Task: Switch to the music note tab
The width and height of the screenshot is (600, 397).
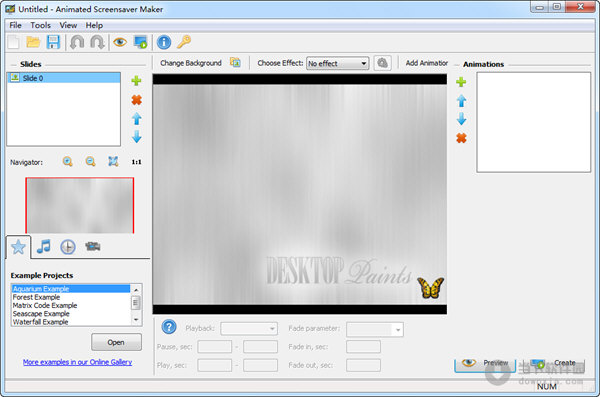Action: [43, 247]
